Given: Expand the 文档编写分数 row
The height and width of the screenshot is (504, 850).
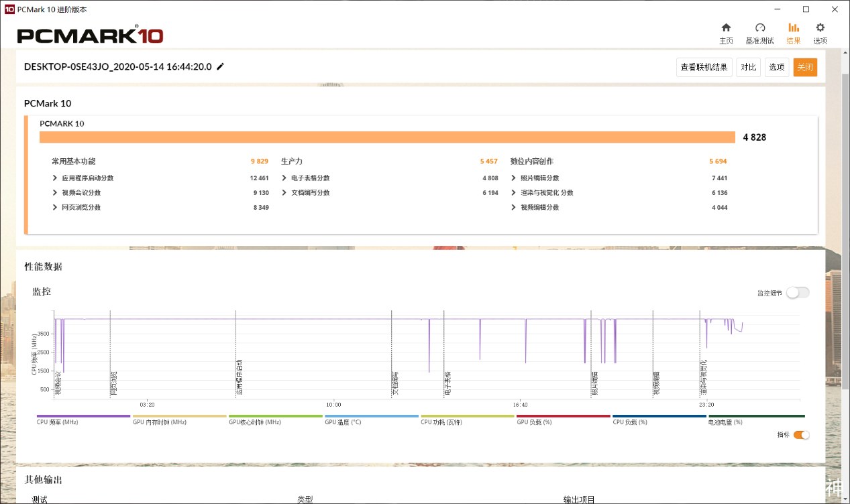Looking at the screenshot, I should [284, 193].
